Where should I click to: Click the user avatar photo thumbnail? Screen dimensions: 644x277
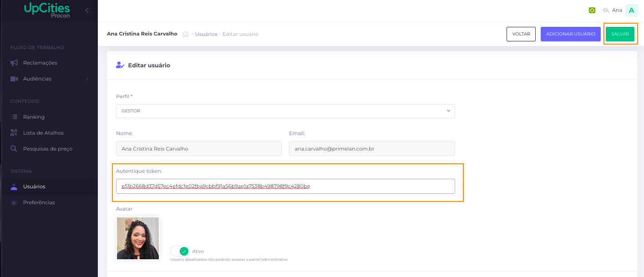point(138,238)
